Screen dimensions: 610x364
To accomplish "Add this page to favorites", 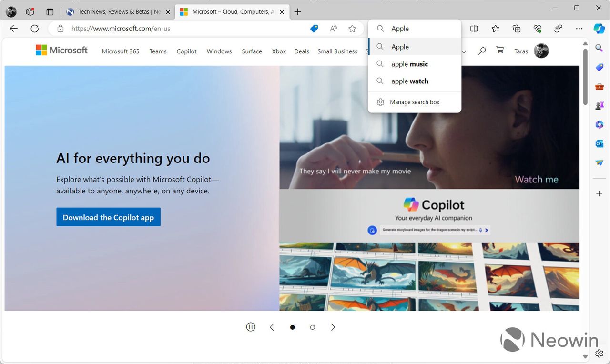I will pos(352,29).
